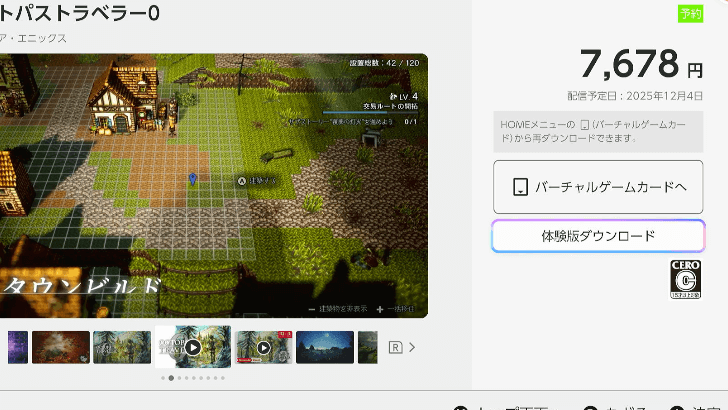This screenshot has width=728, height=410.
Task: Click the first gallery pagination dot
Action: point(163,378)
